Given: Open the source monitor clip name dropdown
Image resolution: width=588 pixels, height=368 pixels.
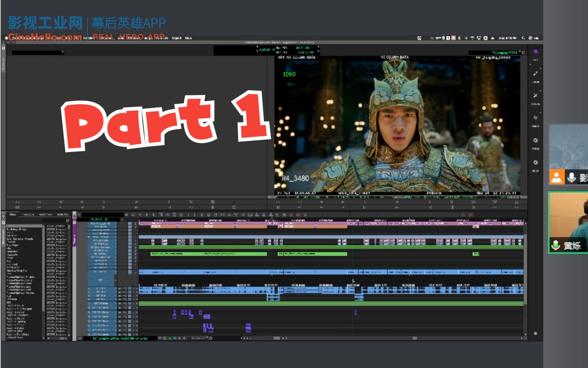Looking at the screenshot, I should pyautogui.click(x=37, y=52).
